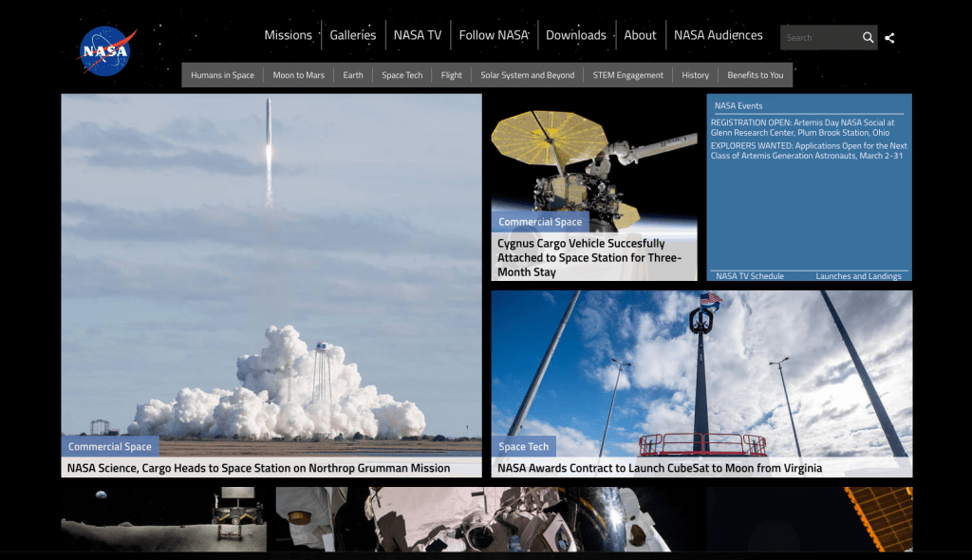Select the Space Tech topic
The height and width of the screenshot is (560, 972).
point(402,75)
